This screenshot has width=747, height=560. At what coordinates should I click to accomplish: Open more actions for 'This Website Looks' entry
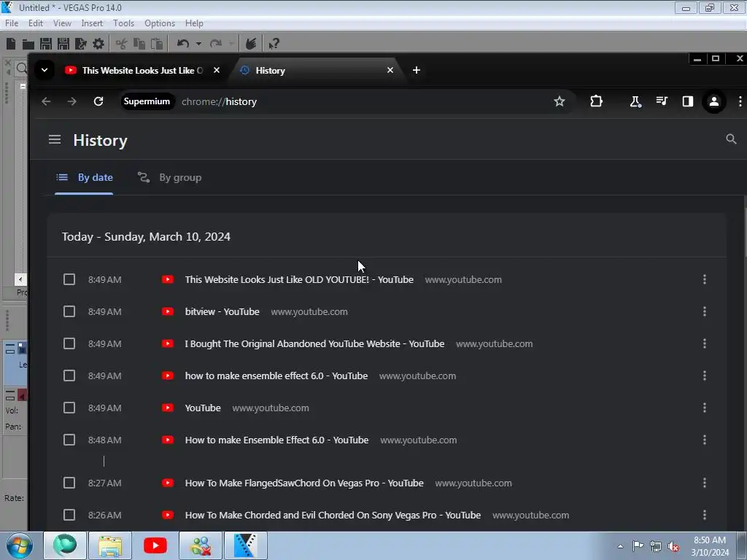pyautogui.click(x=705, y=279)
